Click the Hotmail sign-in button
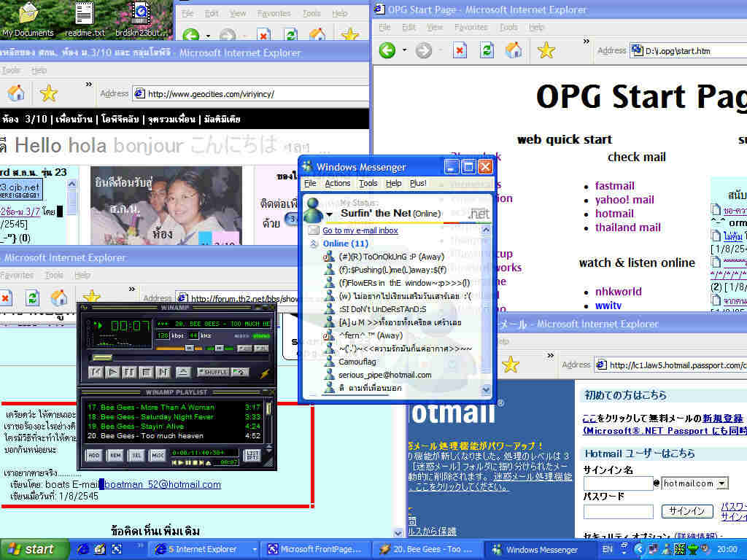 click(x=687, y=511)
